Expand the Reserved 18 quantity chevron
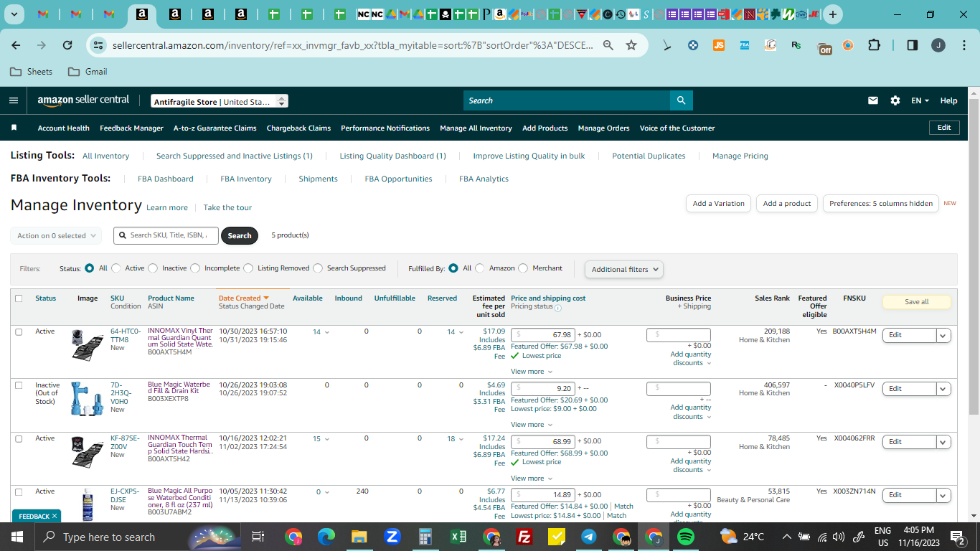 click(x=461, y=439)
